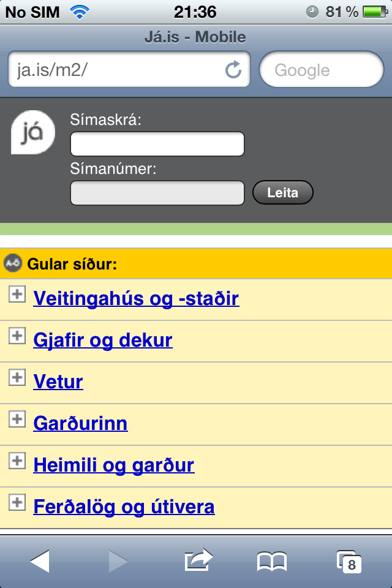Click the Símanúmer input field
Screen dimensions: 392x588
(157, 193)
